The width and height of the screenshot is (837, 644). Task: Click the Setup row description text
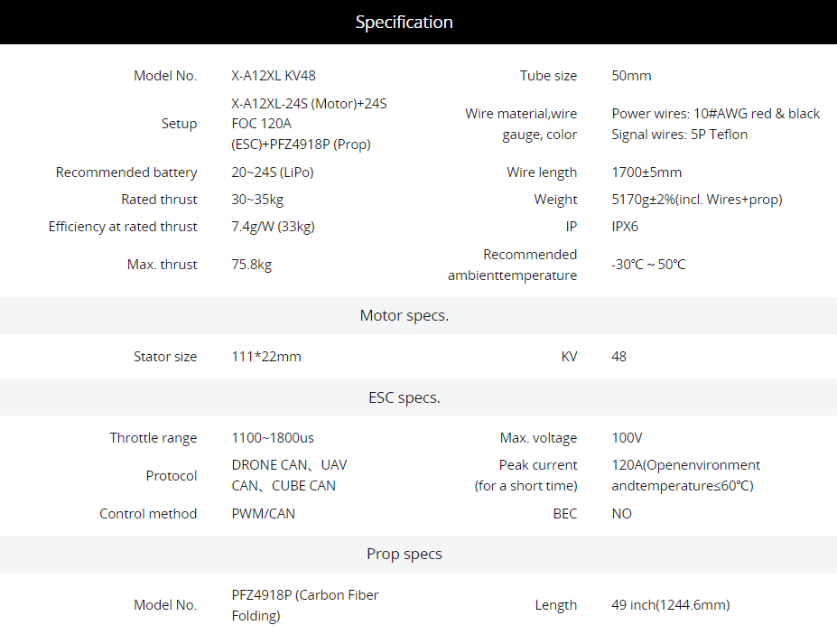[309, 124]
